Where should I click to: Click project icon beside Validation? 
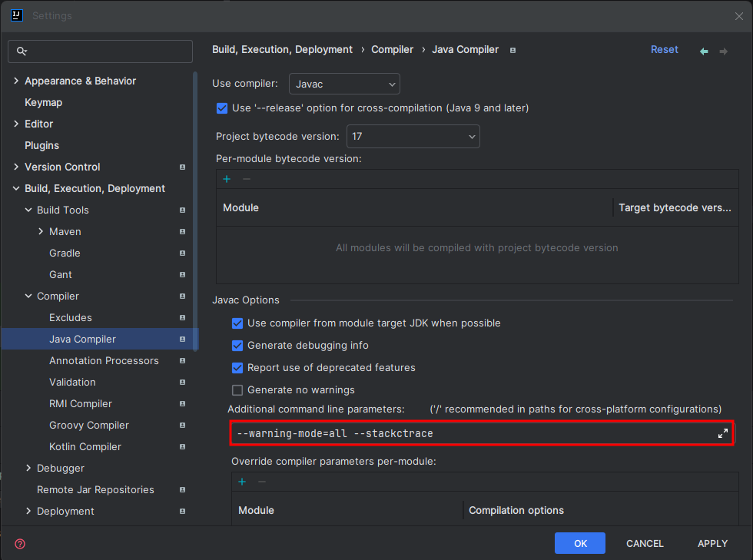(183, 383)
